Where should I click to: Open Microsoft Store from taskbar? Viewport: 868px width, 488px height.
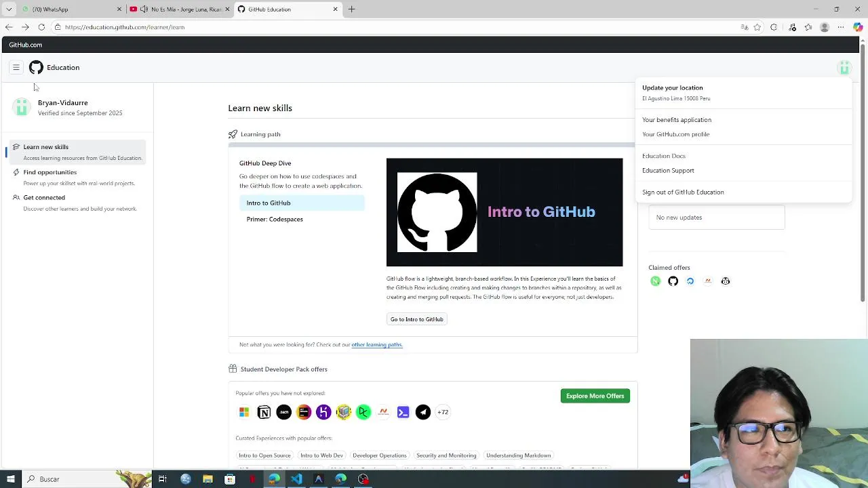point(230,479)
